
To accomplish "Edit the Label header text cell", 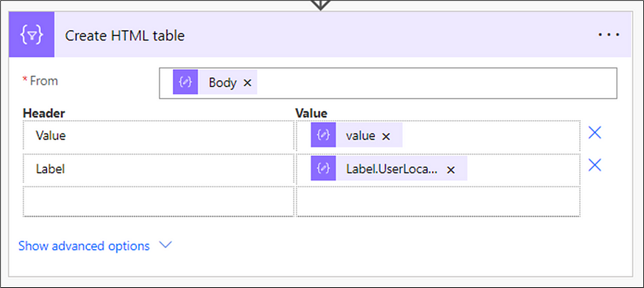I will 159,169.
